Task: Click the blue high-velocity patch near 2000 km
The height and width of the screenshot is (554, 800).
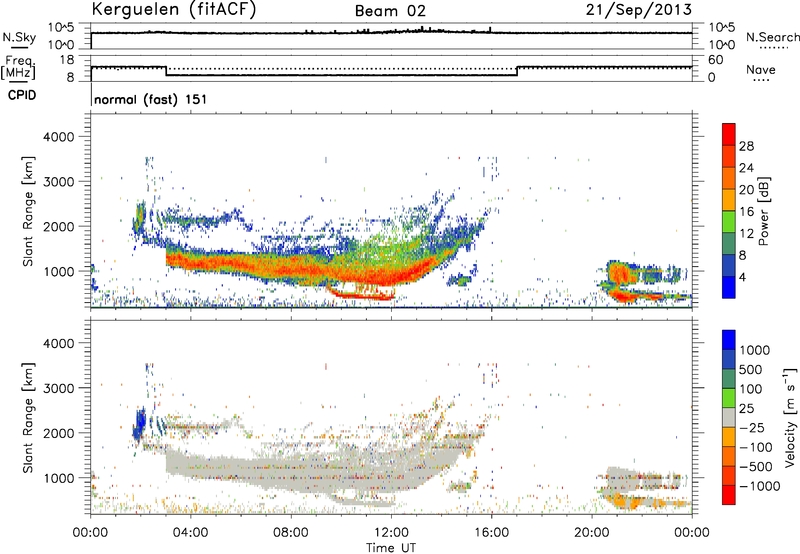Action: coord(139,424)
